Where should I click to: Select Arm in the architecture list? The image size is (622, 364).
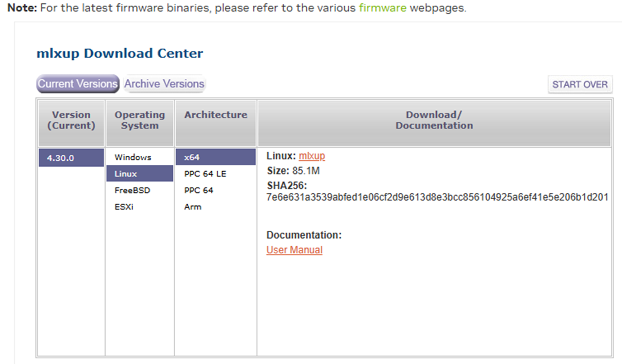point(193,207)
